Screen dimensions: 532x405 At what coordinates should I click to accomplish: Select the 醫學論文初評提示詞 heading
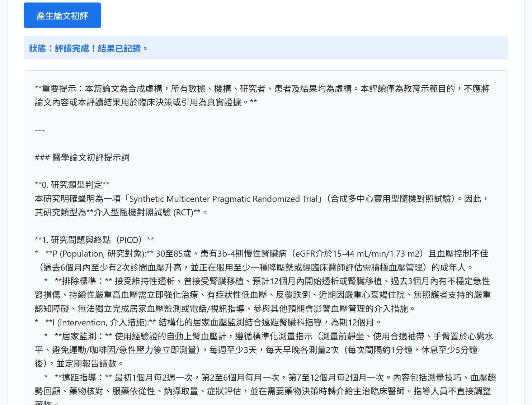(x=91, y=157)
